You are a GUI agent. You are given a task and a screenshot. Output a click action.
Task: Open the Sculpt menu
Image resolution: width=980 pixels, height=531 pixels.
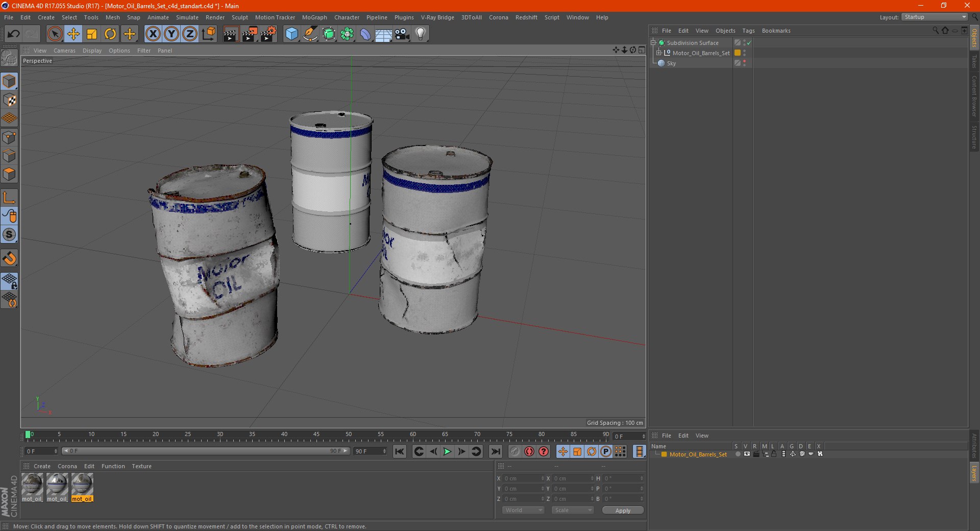point(240,17)
